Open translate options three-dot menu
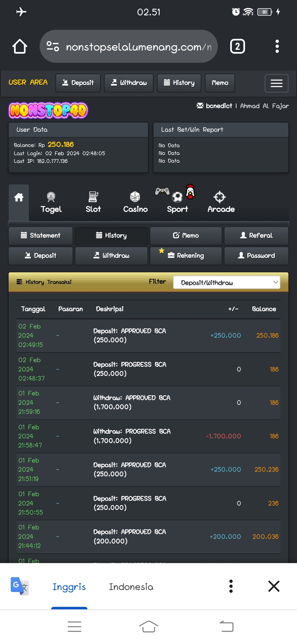 click(231, 586)
